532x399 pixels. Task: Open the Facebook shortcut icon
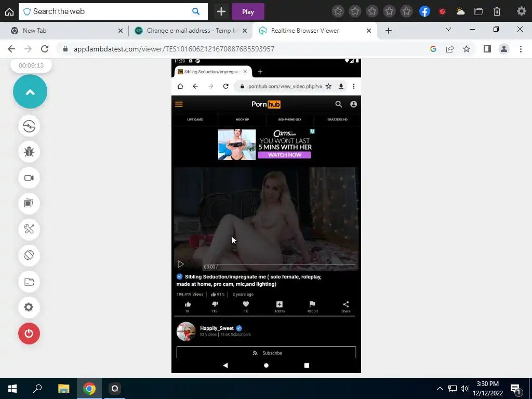(x=425, y=11)
